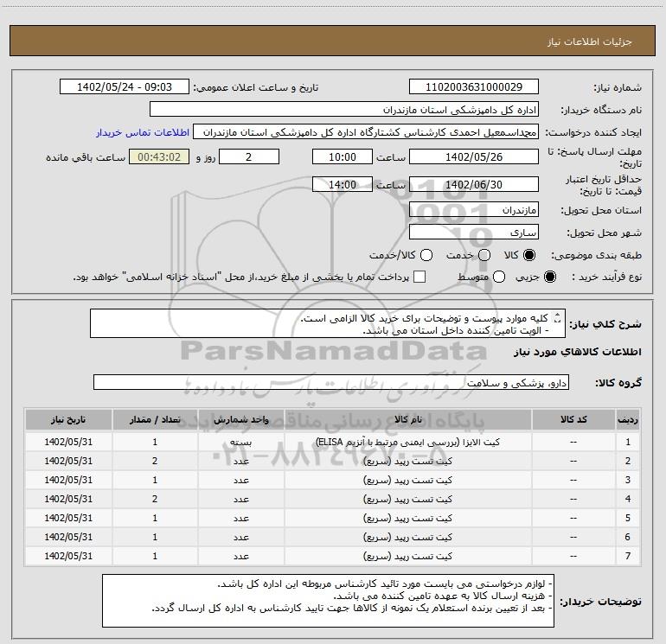
Task: Click the goods group field دارو، پزشکی و سلامت
Action: [x=331, y=382]
